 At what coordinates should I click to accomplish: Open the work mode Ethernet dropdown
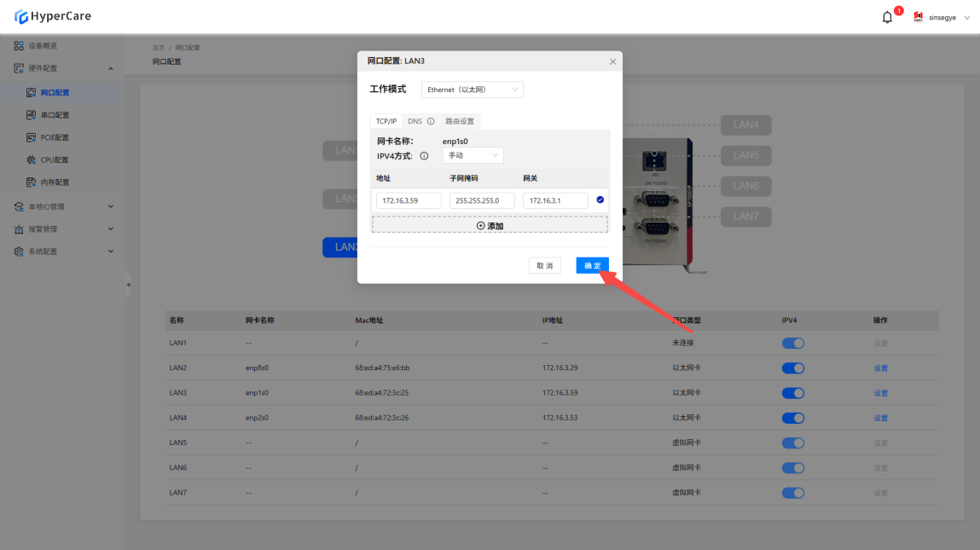tap(473, 90)
